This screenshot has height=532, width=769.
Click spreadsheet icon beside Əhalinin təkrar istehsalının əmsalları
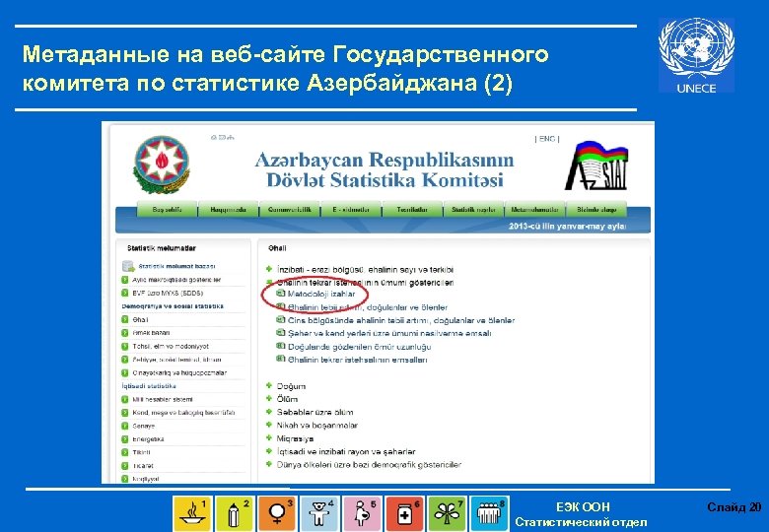[281, 359]
